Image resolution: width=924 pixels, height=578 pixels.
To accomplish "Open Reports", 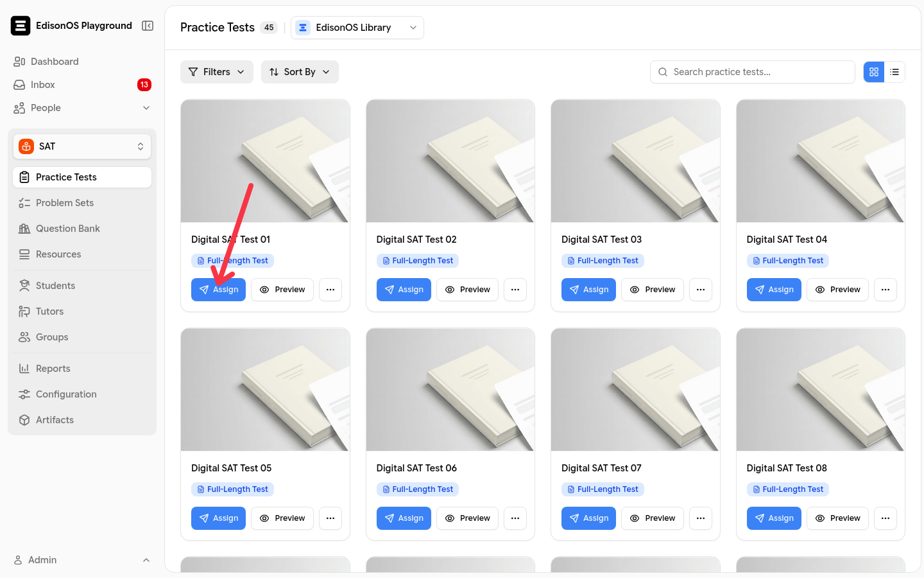I will click(x=82, y=369).
